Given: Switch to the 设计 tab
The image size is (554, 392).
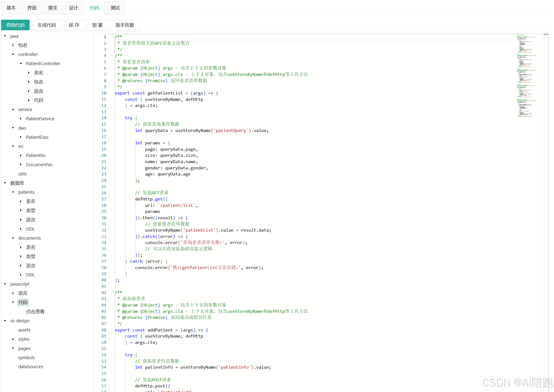Looking at the screenshot, I should 73,8.
